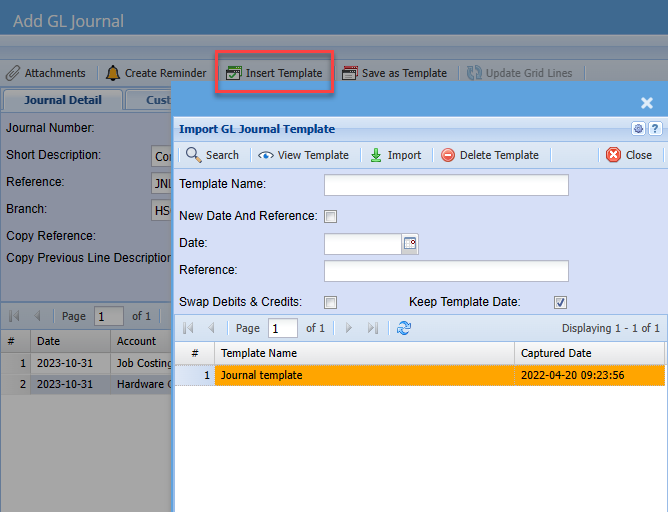Click captured date 2022-04-20 09:23:56

pyautogui.click(x=572, y=375)
